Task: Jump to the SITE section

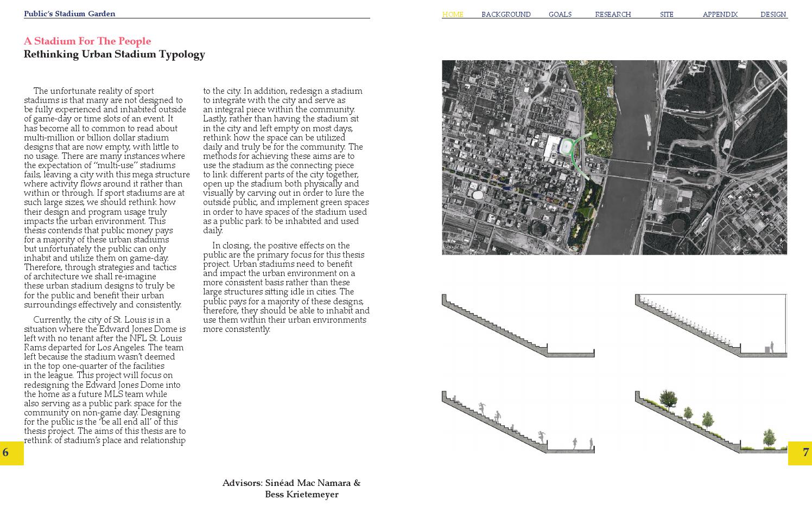Action: point(667,15)
